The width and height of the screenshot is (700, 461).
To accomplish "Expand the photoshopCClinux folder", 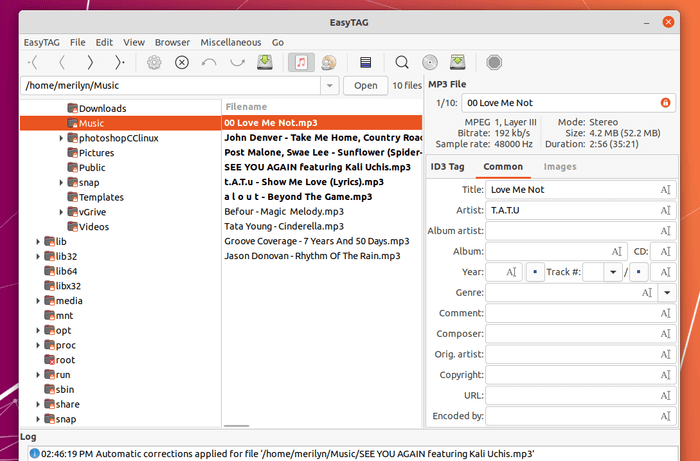I will coord(61,138).
